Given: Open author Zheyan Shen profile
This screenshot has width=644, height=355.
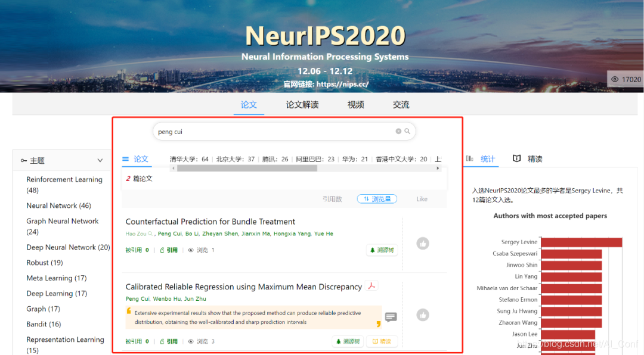Looking at the screenshot, I should pos(220,233).
